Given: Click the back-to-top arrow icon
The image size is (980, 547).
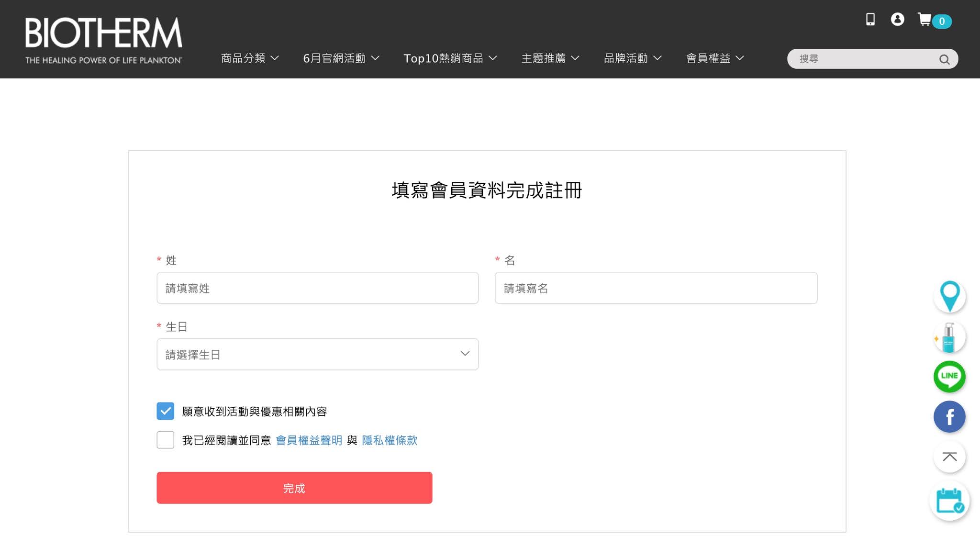Looking at the screenshot, I should tap(949, 457).
